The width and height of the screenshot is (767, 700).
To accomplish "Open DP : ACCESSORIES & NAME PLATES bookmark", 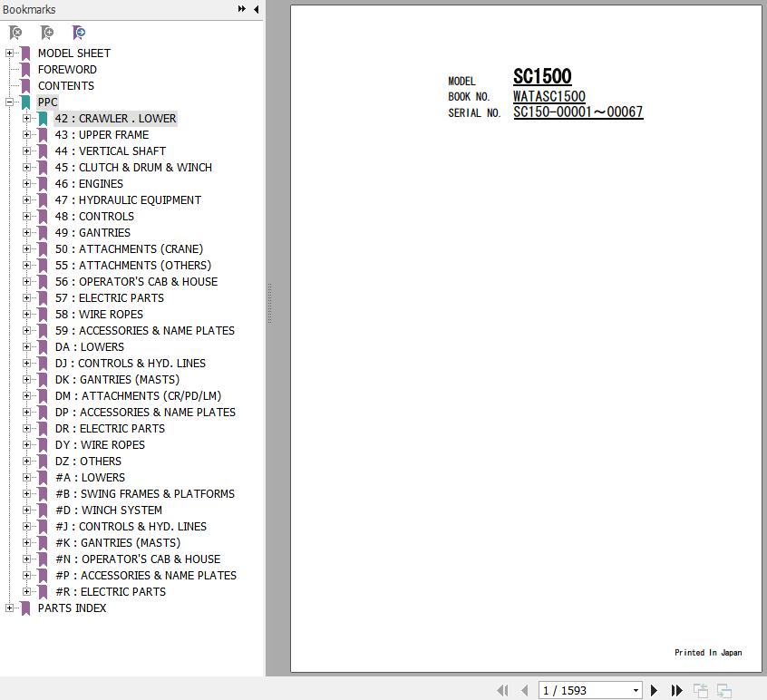I will tap(145, 412).
